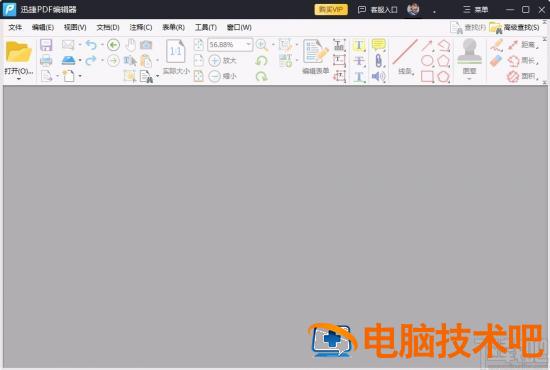Viewport: 550px width, 370px height.
Task: Expand the Stamp dropdown arrow
Action: 469,79
